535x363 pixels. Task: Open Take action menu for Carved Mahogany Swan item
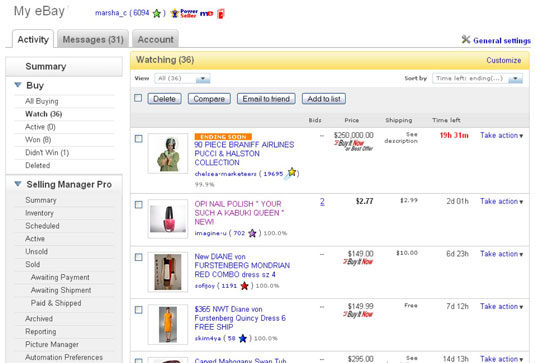(x=501, y=359)
